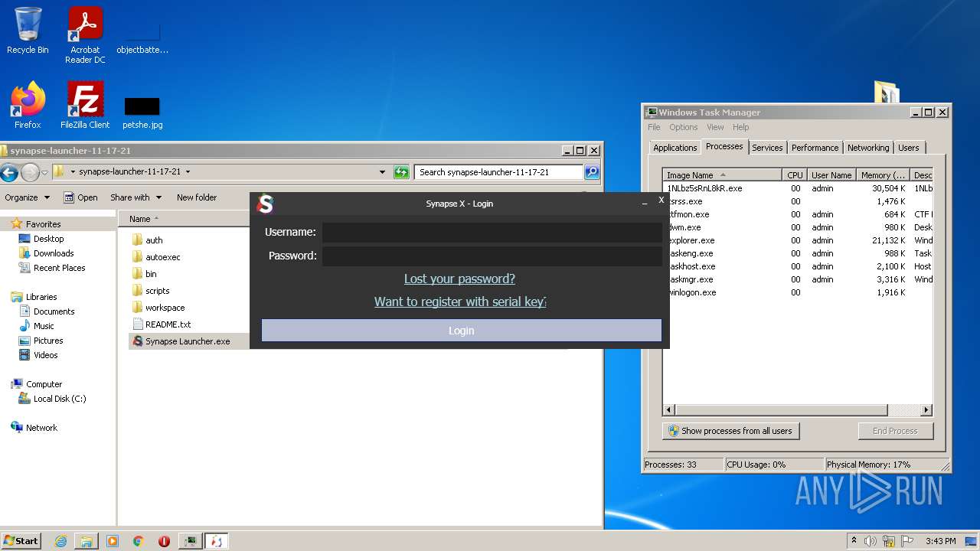Open the Start menu
Viewport: 980px width, 551px height.
coord(21,541)
